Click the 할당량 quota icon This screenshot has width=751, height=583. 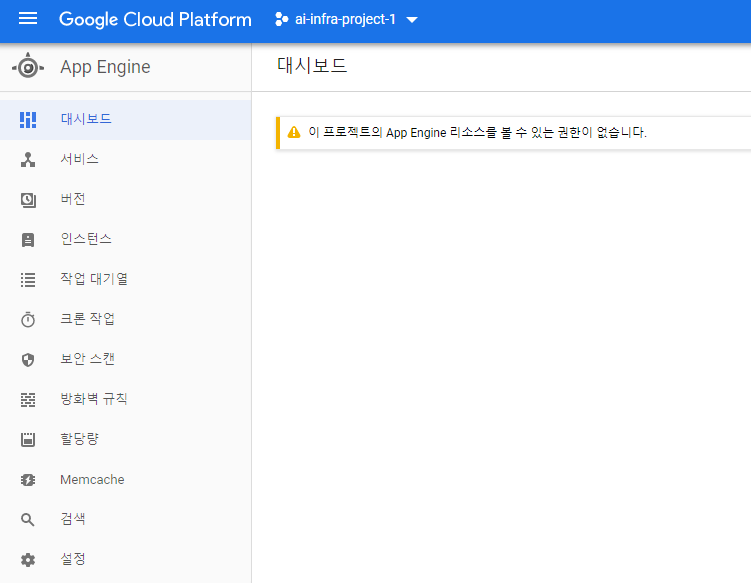click(28, 439)
